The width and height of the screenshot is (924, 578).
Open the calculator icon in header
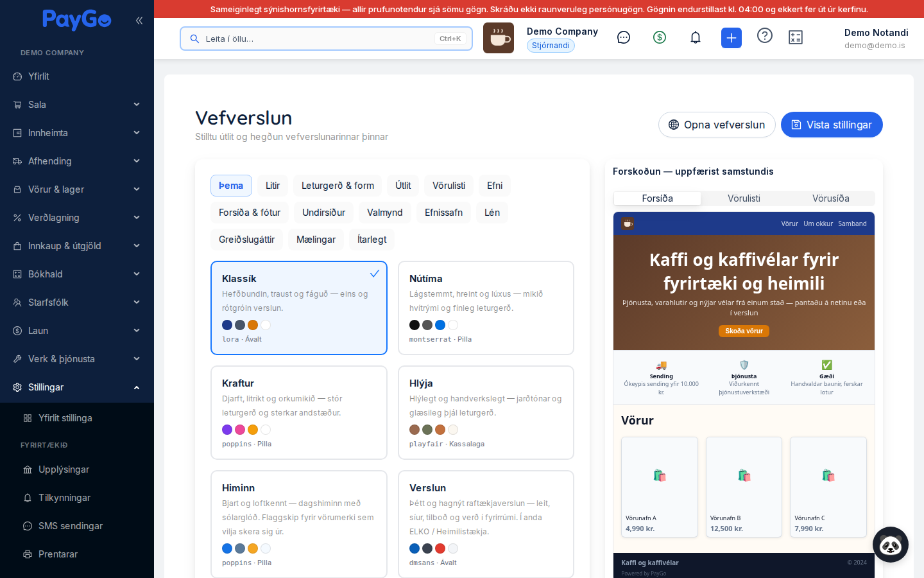coord(796,37)
